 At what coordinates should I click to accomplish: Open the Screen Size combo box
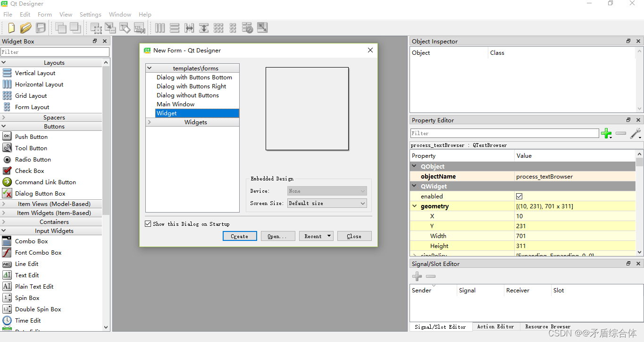327,203
